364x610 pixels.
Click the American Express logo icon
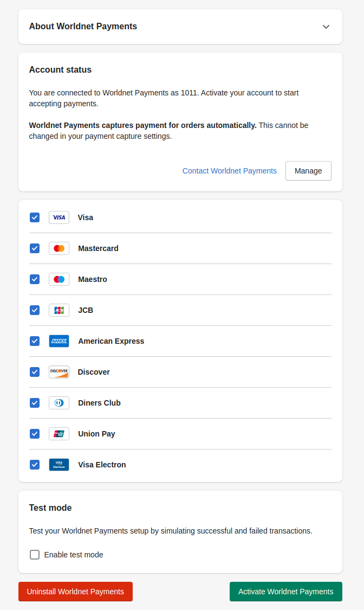click(59, 341)
